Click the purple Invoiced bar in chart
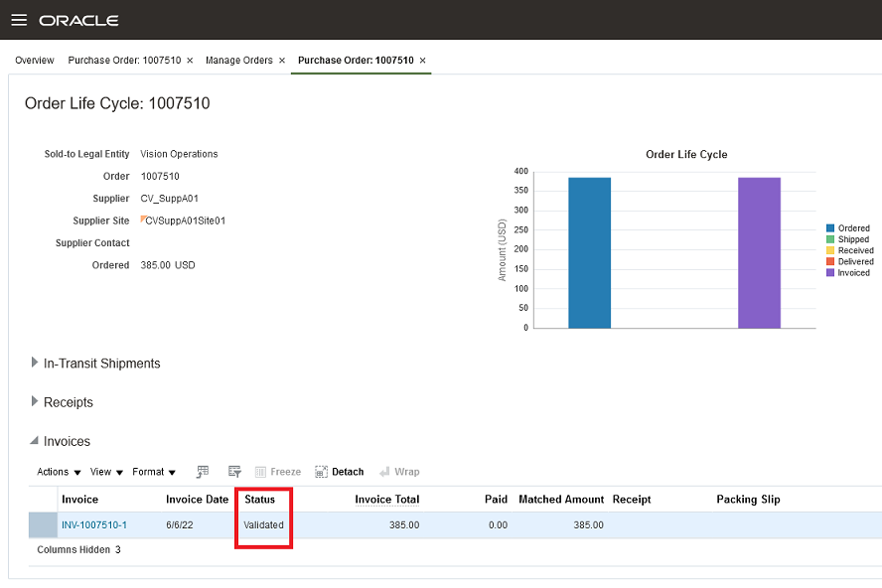Image resolution: width=882 pixels, height=588 pixels. [x=760, y=252]
